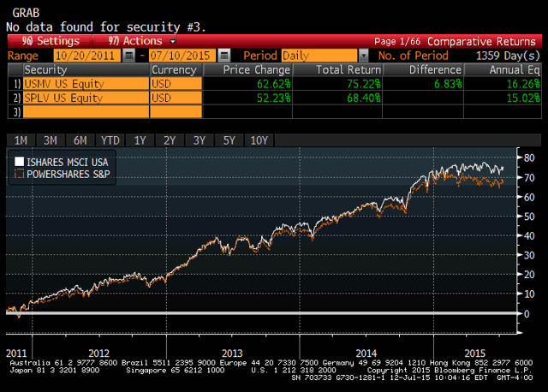
Task: Click the Period field showing Daily
Action: pos(319,55)
